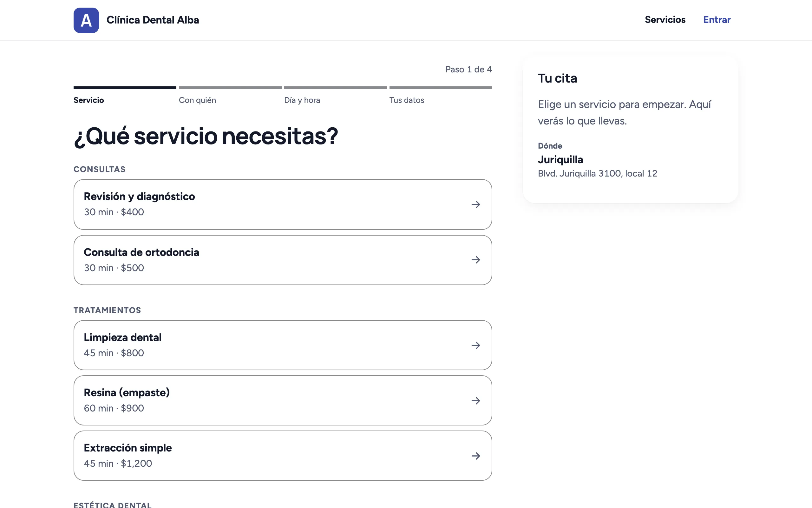The height and width of the screenshot is (508, 812).
Task: Click the Con quién progress bar segment
Action: coord(230,88)
